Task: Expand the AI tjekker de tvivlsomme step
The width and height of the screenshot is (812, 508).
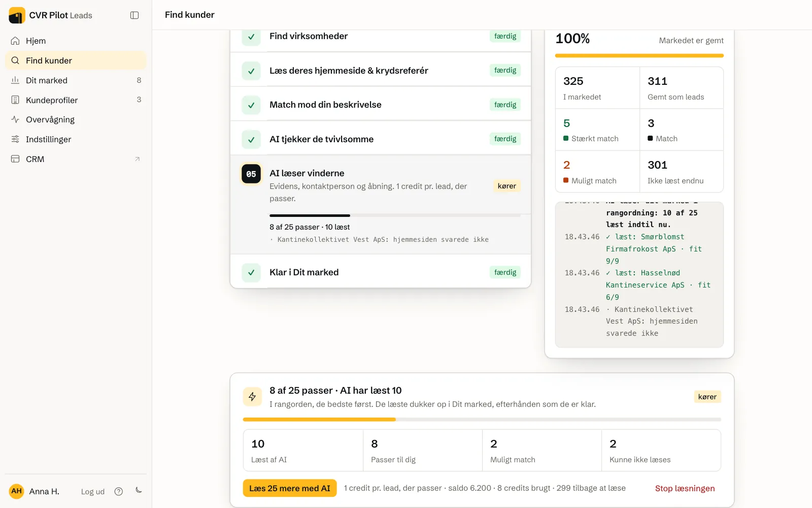Action: [x=381, y=139]
